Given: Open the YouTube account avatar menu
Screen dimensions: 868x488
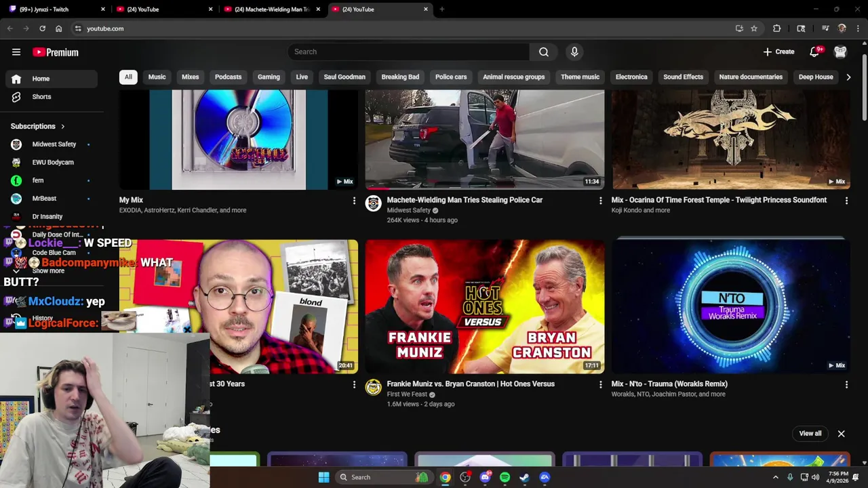Looking at the screenshot, I should (x=840, y=52).
